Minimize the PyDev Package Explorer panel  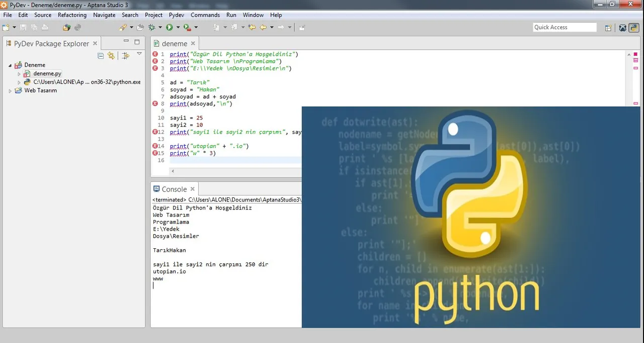point(126,41)
